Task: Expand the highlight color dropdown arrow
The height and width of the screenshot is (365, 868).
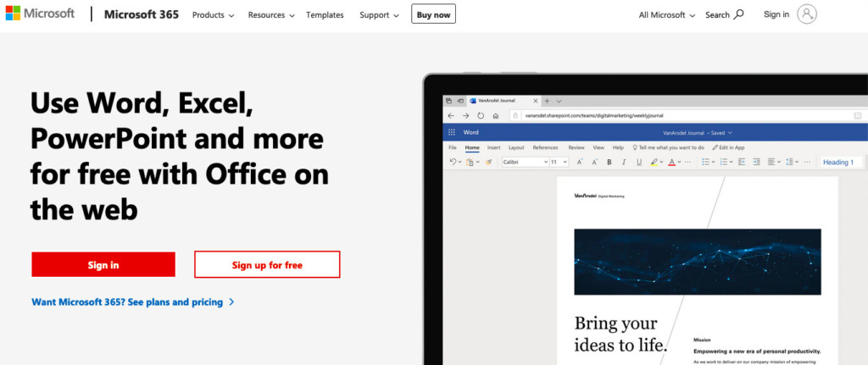Action: pyautogui.click(x=661, y=162)
